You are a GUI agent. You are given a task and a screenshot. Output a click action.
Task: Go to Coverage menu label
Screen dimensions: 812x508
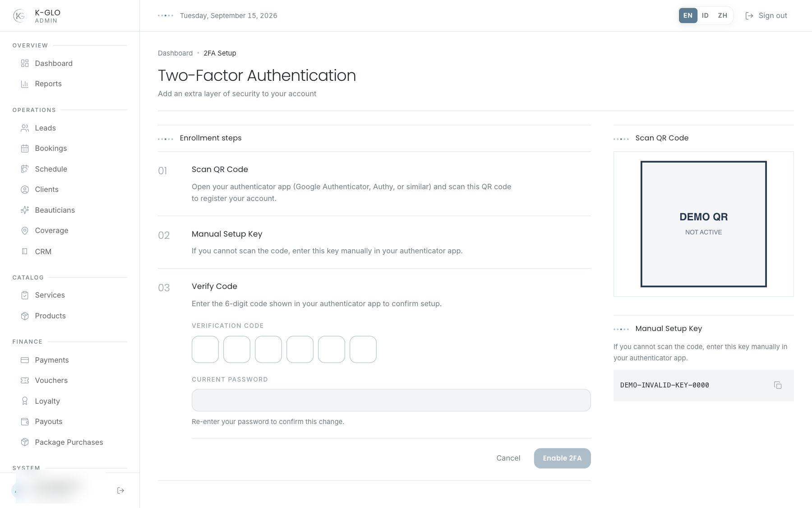coord(52,231)
